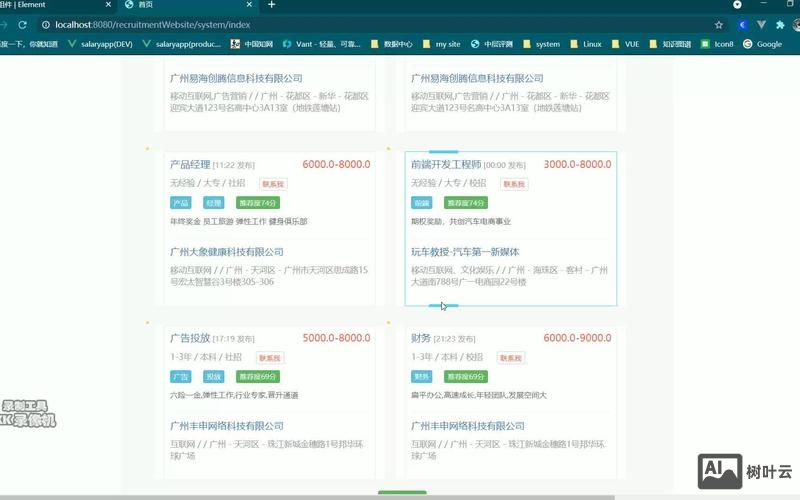Image resolution: width=800 pixels, height=500 pixels.
Task: Open the Linux bookmark folder
Action: point(586,44)
